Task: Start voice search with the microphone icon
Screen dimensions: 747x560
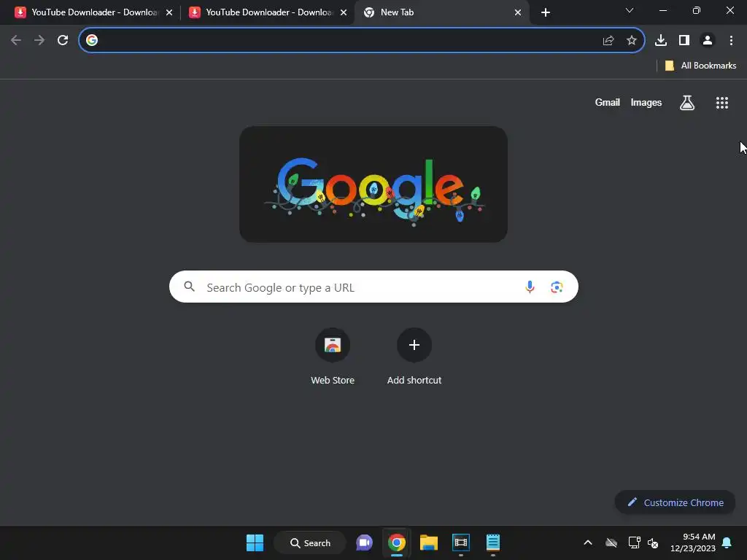Action: point(530,287)
